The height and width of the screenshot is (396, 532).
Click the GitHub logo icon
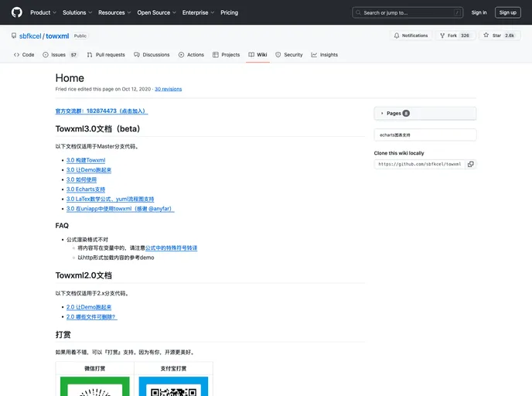click(x=17, y=12)
